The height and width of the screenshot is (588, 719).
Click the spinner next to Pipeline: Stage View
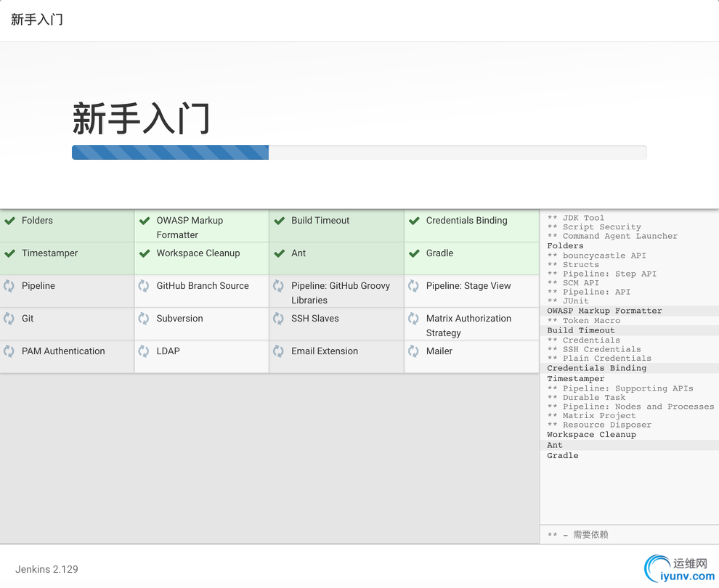[414, 286]
